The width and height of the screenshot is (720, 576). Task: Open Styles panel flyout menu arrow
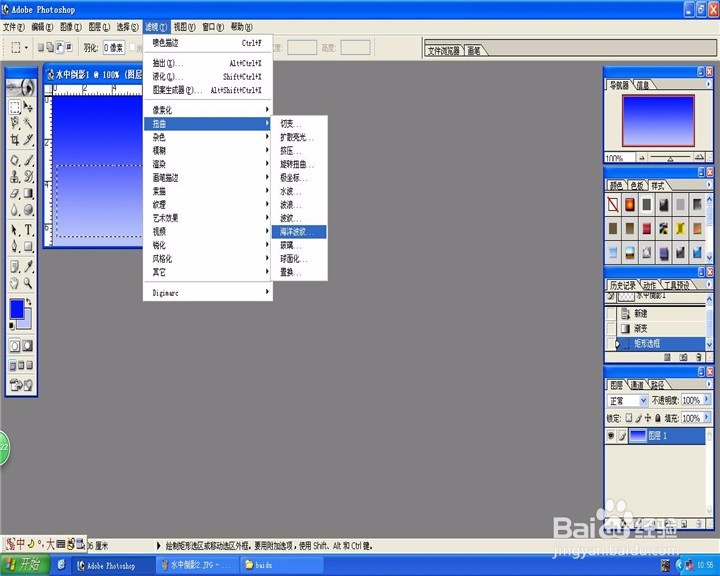click(x=709, y=185)
